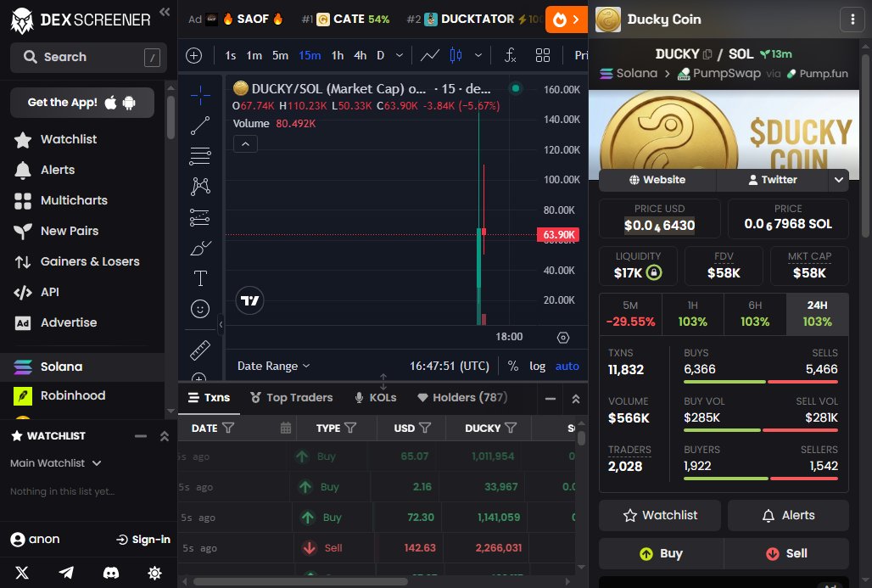Open the Twitter link button
Viewport: 872px width, 588px height.
coord(773,180)
